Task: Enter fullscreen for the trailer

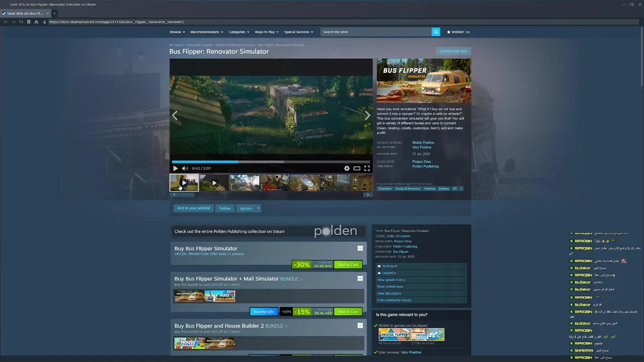Action: [367, 168]
